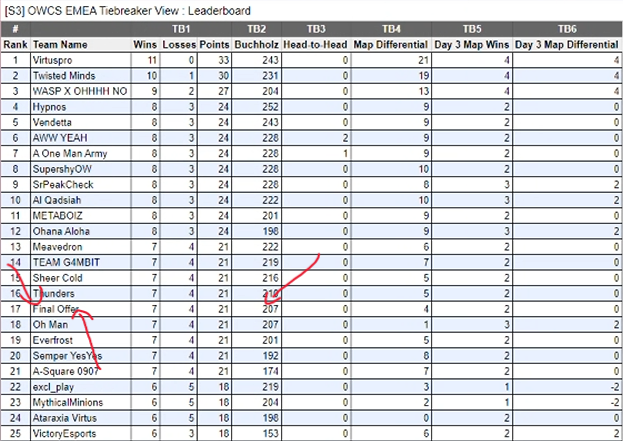
Task: Click the TB2 header cell
Action: 257,29
